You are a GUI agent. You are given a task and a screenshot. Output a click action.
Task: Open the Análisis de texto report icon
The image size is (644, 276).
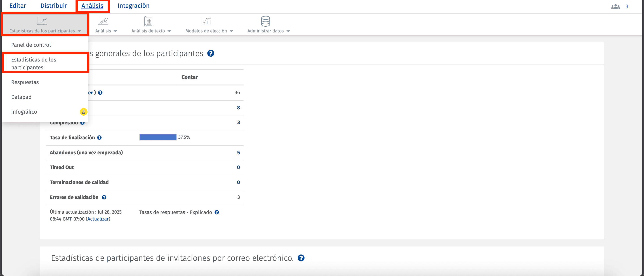click(148, 21)
